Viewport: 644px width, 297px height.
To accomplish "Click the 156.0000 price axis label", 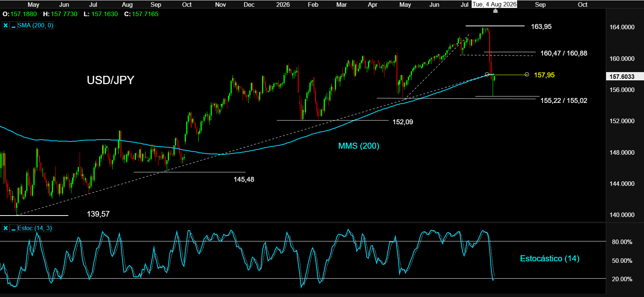I will 622,90.
